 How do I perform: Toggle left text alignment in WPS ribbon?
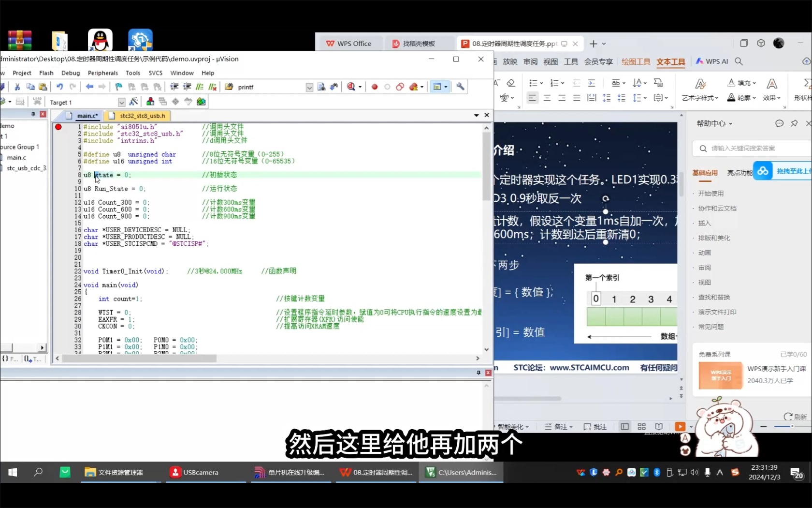pyautogui.click(x=532, y=98)
